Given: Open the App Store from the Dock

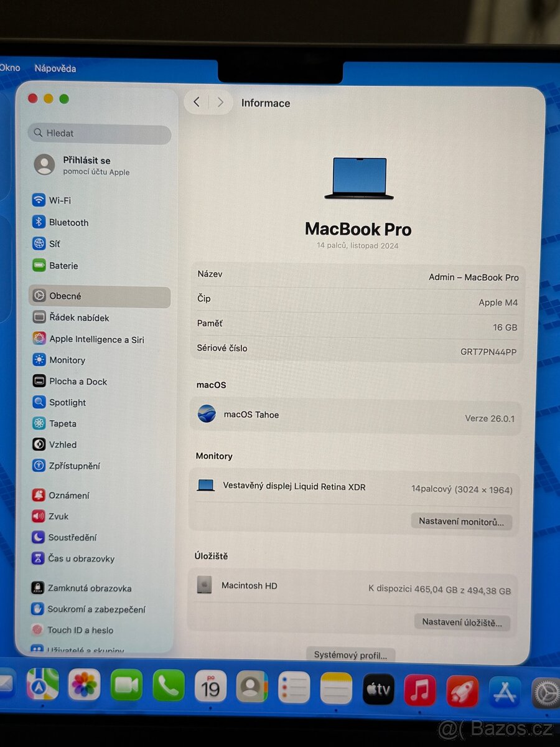Looking at the screenshot, I should (504, 690).
